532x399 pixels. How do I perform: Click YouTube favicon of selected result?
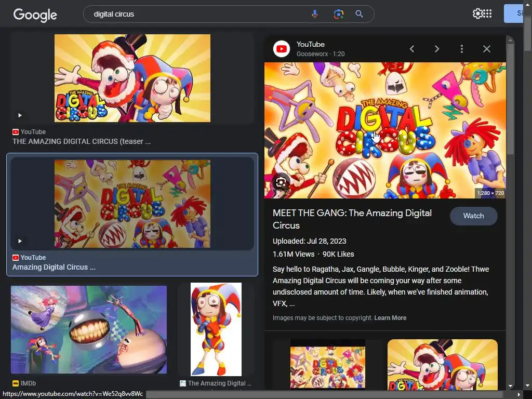15,258
